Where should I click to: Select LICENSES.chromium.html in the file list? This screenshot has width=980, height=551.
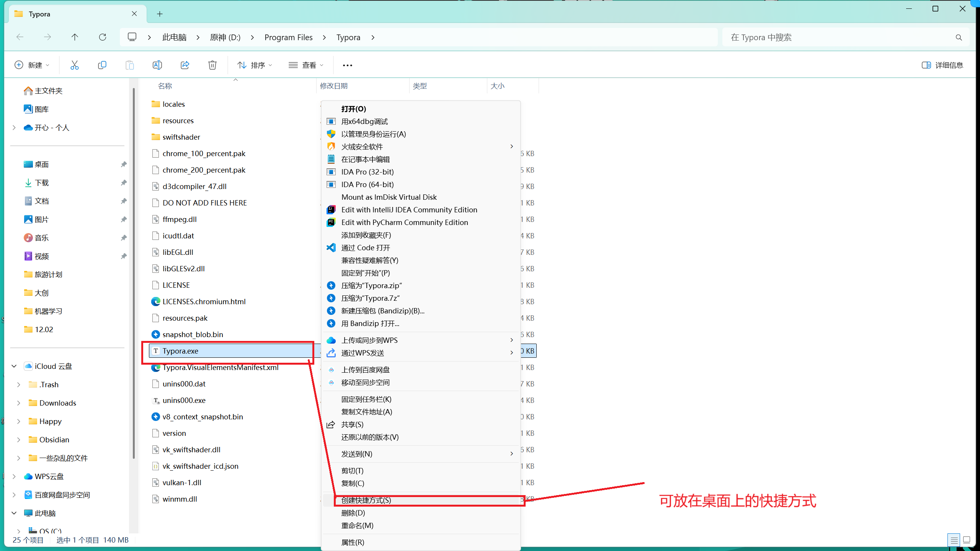[198, 302]
